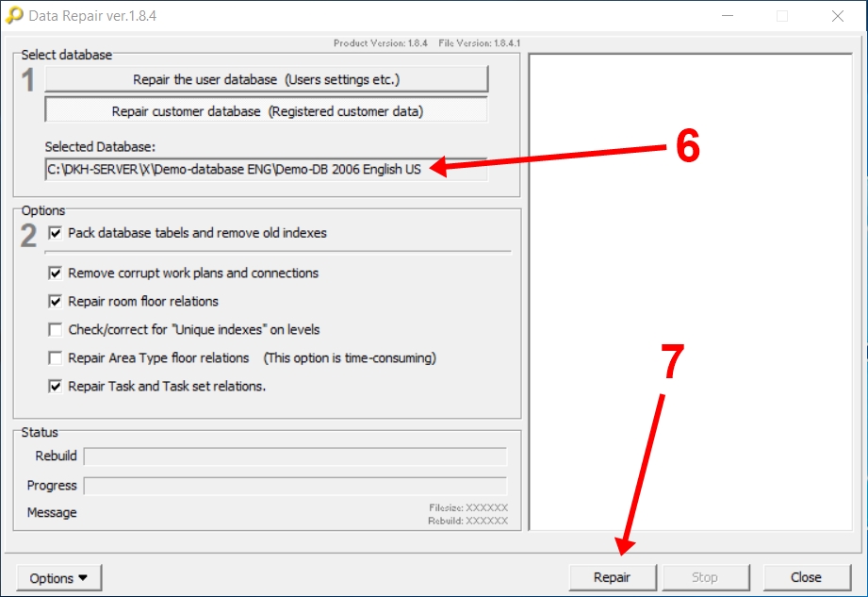Image resolution: width=868 pixels, height=597 pixels.
Task: Click the Product Version: 1.8.4 text
Action: [x=381, y=43]
